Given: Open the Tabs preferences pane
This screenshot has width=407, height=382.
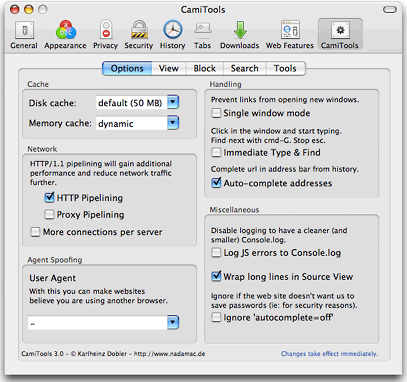Looking at the screenshot, I should [x=203, y=35].
